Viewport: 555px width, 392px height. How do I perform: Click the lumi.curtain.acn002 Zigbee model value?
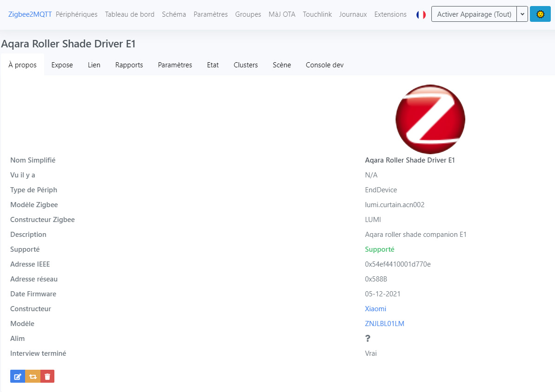click(395, 205)
